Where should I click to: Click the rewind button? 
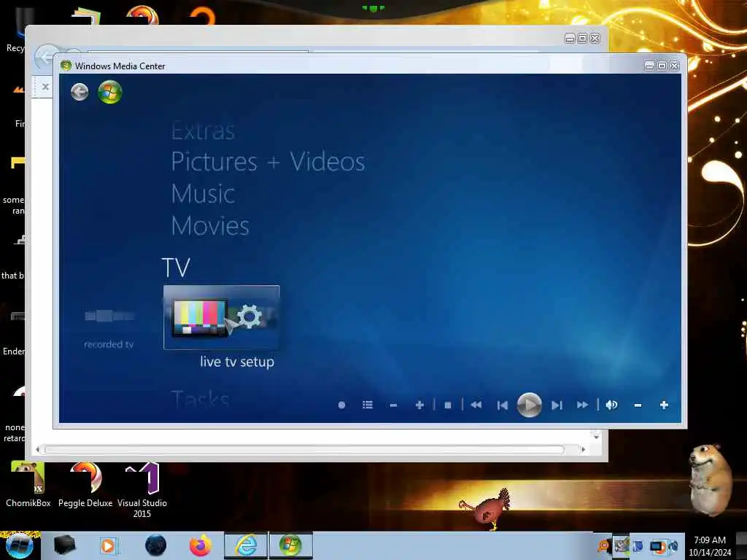pos(476,405)
